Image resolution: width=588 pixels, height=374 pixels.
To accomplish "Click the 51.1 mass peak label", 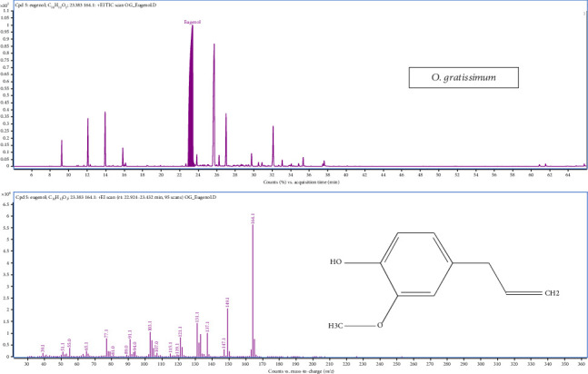I will tap(63, 347).
